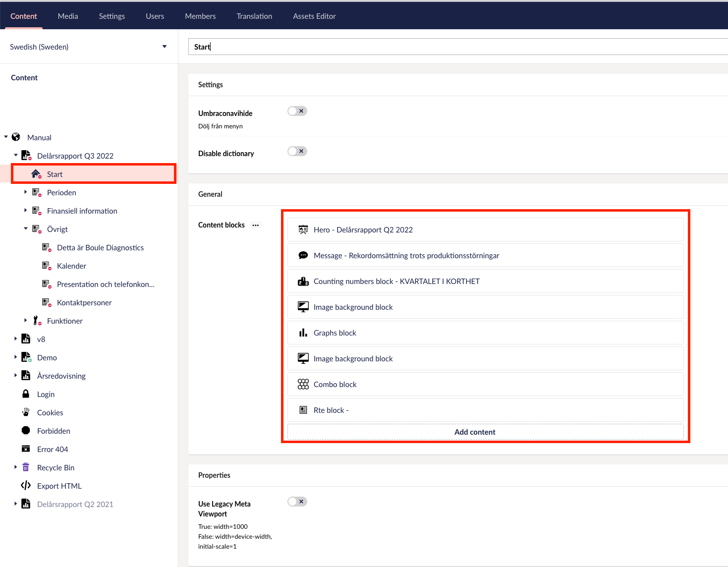Image resolution: width=728 pixels, height=567 pixels.
Task: Open the Translation section
Action: coord(254,16)
